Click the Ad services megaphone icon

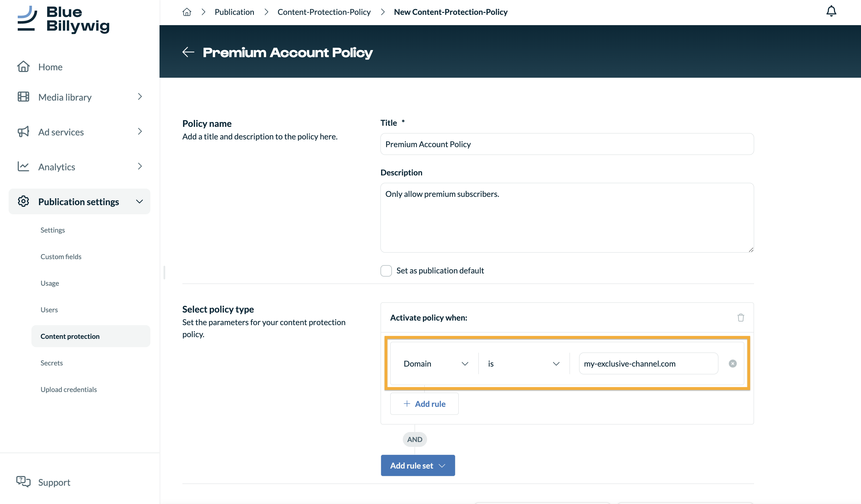[x=23, y=132]
